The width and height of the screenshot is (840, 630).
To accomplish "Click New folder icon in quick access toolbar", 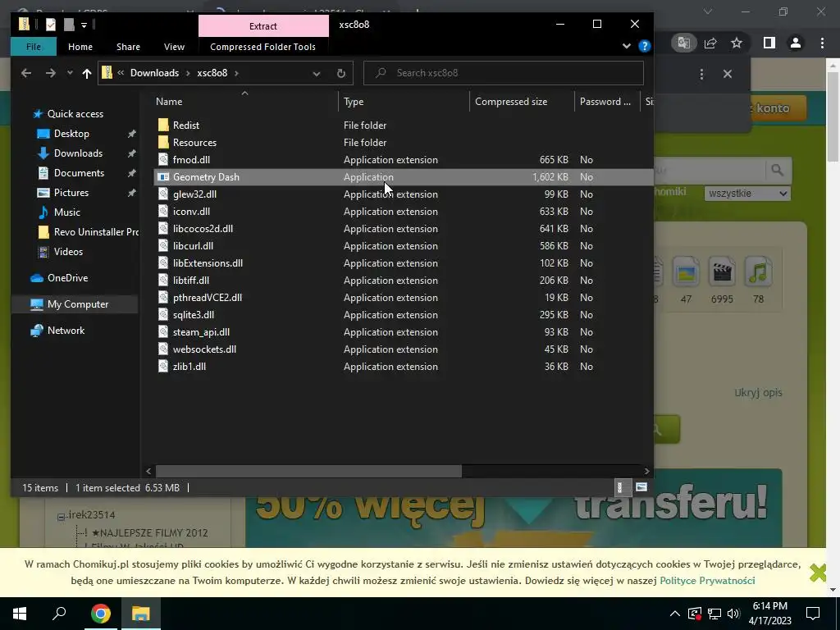I will [x=69, y=24].
